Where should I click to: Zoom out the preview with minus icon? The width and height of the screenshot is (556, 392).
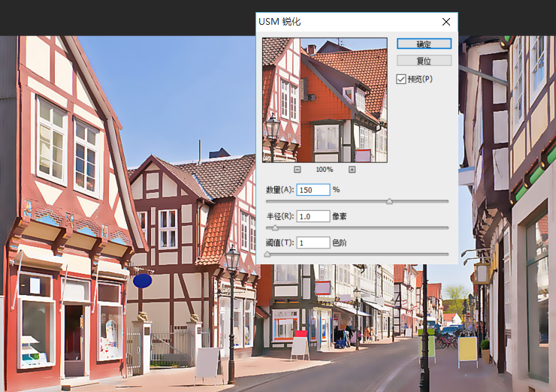tap(298, 170)
